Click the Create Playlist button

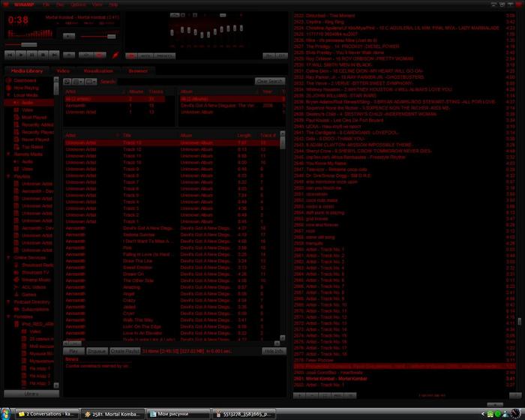pos(125,351)
